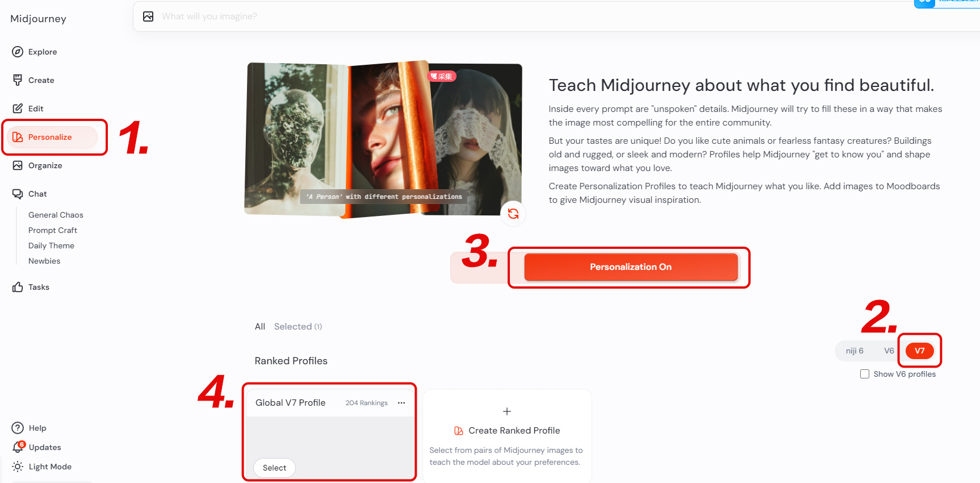Open the Edit page
The width and height of the screenshot is (980, 483).
(x=36, y=109)
